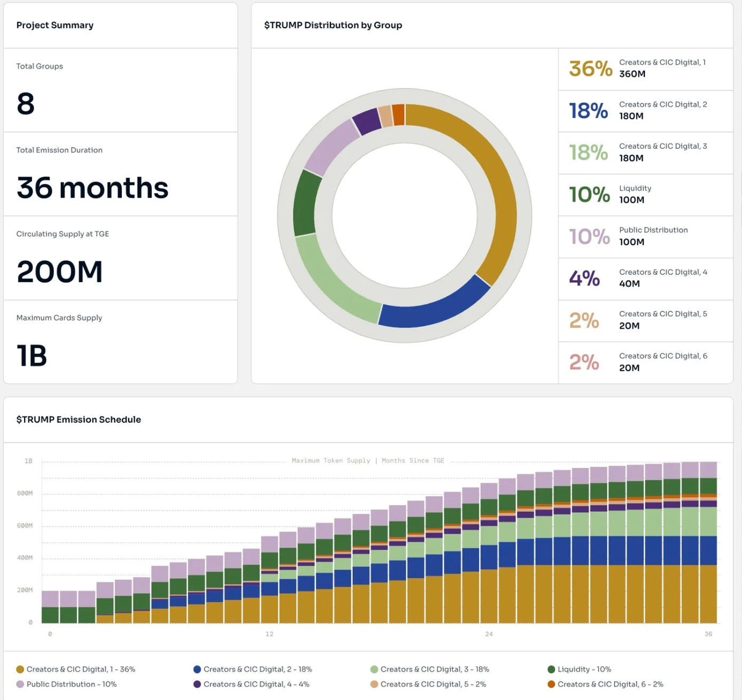Click the $TRUMP Distribution by Group heading
Screen dimensions: 742x700
tap(333, 25)
